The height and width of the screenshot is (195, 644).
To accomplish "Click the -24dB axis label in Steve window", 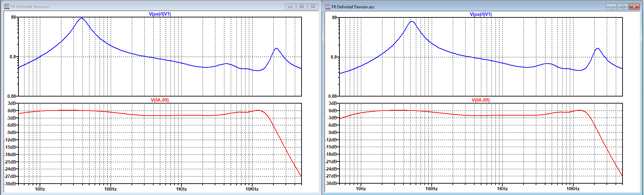I will (x=10, y=169).
